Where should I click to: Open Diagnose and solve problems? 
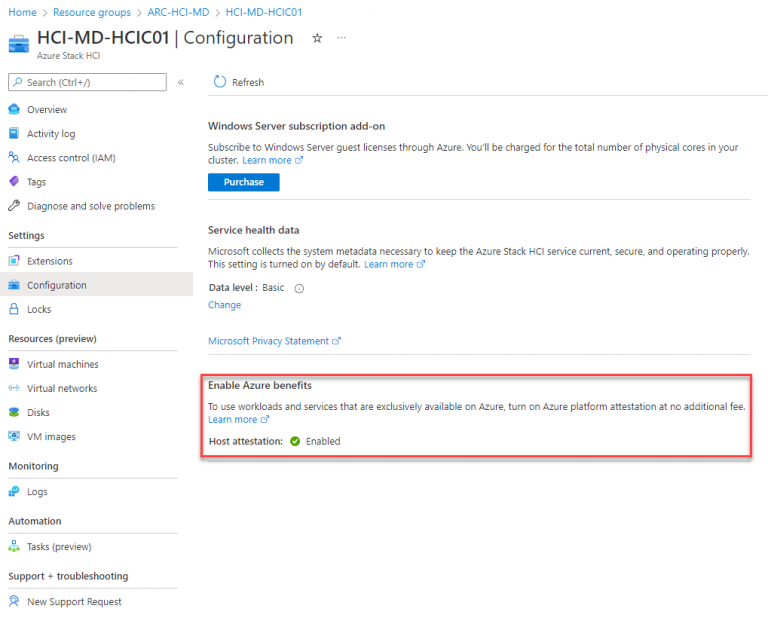90,206
